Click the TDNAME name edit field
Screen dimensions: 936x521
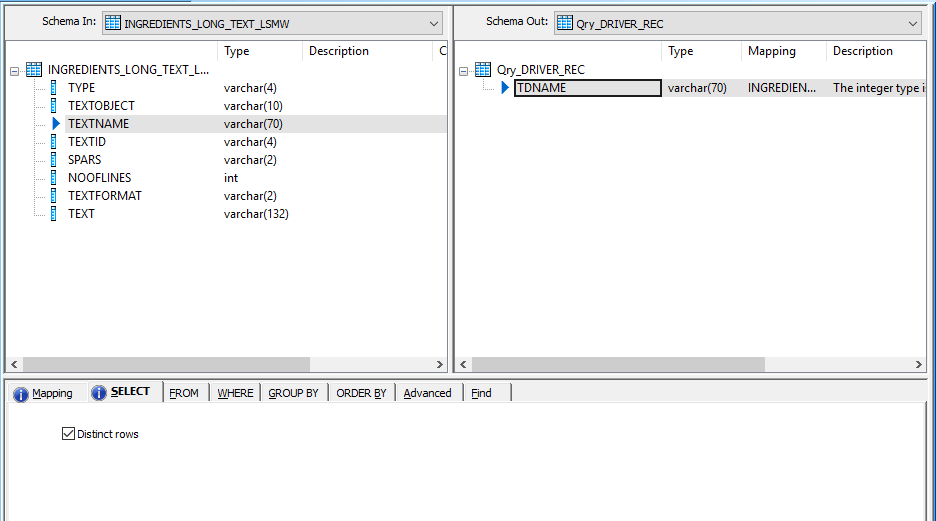(587, 88)
